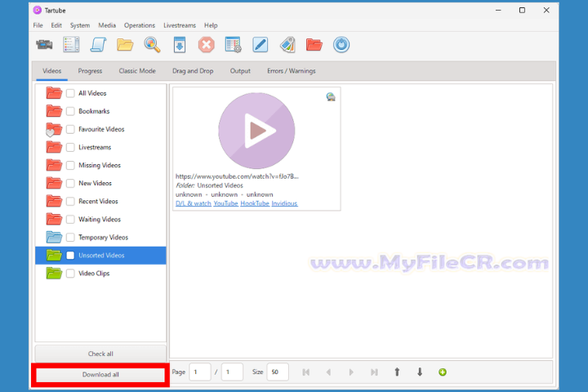This screenshot has height=392, width=588.
Task: Open the HookTube link
Action: tap(255, 203)
